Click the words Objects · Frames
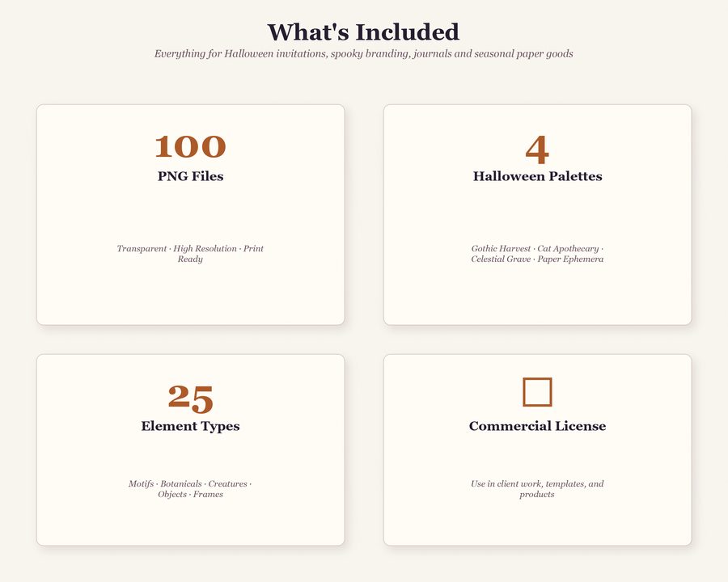This screenshot has width=728, height=582. 190,494
